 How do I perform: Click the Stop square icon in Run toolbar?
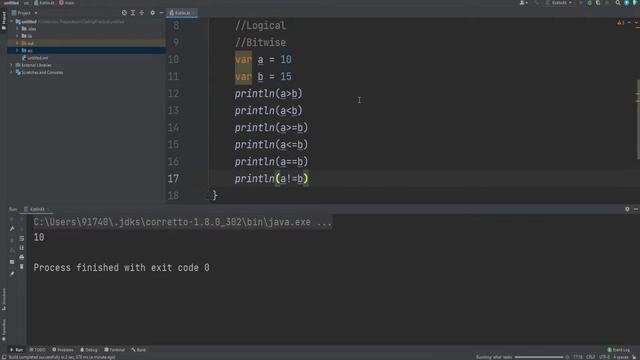coord(12,262)
